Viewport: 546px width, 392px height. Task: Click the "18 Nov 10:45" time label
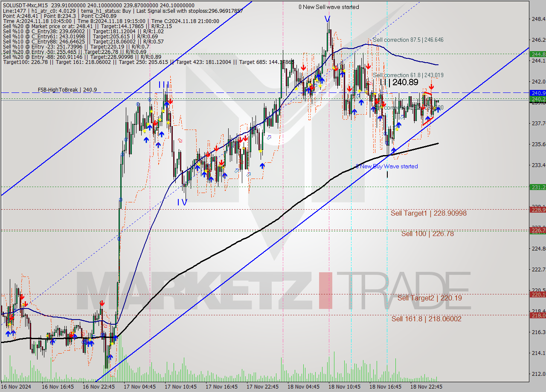(344, 387)
